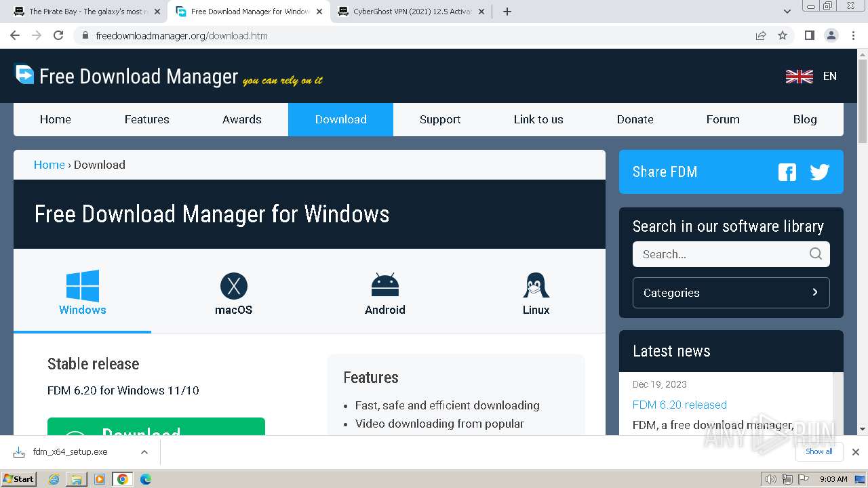868x488 pixels.
Task: Click the address bar URL
Action: pyautogui.click(x=182, y=35)
